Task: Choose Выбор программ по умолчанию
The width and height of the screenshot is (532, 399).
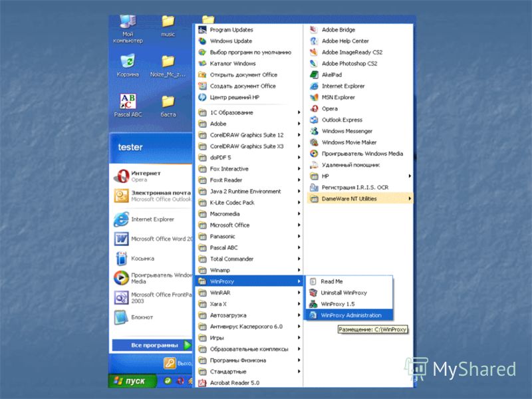Action: [x=249, y=53]
